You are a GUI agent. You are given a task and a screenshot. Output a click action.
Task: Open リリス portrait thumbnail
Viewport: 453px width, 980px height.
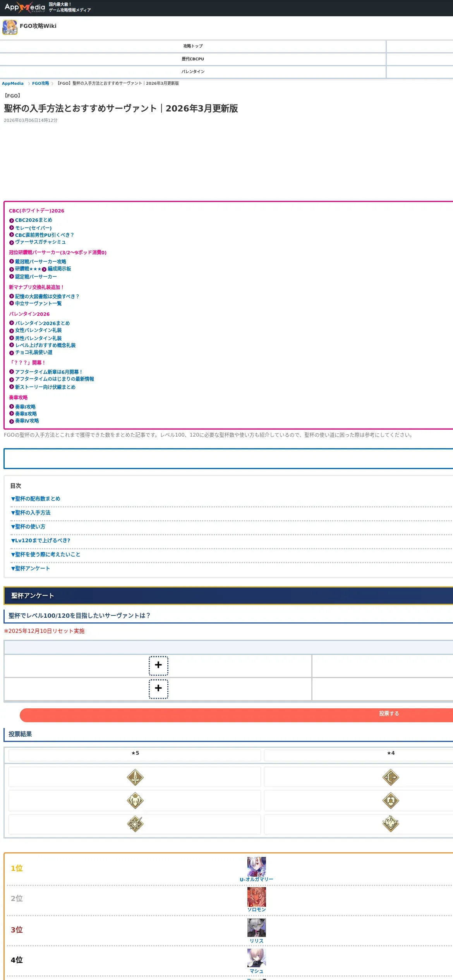[x=257, y=928]
